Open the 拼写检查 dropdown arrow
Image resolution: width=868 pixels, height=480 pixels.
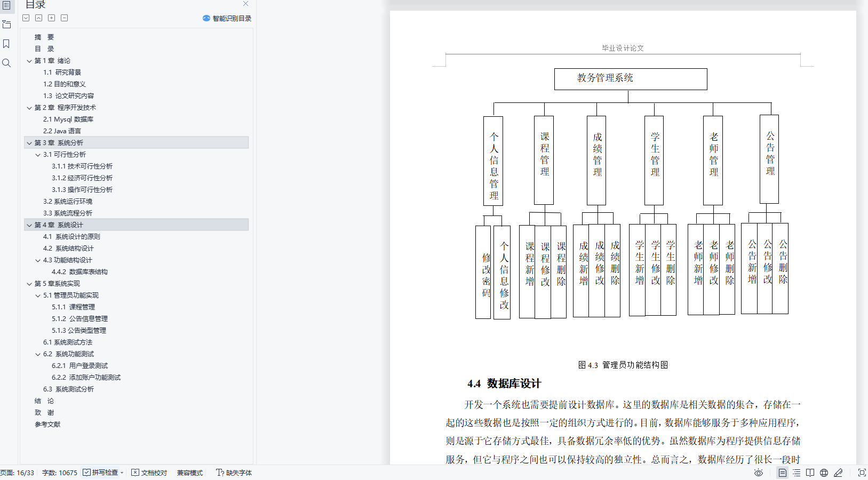(x=122, y=473)
